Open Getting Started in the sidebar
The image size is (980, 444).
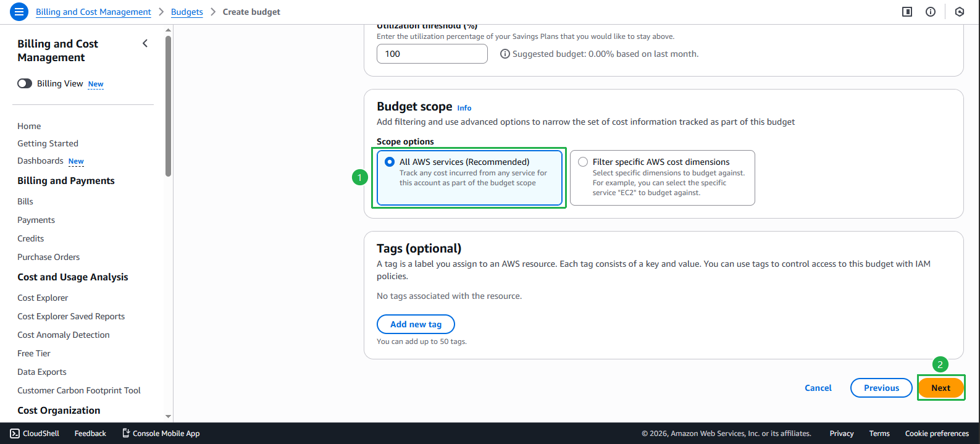[48, 143]
